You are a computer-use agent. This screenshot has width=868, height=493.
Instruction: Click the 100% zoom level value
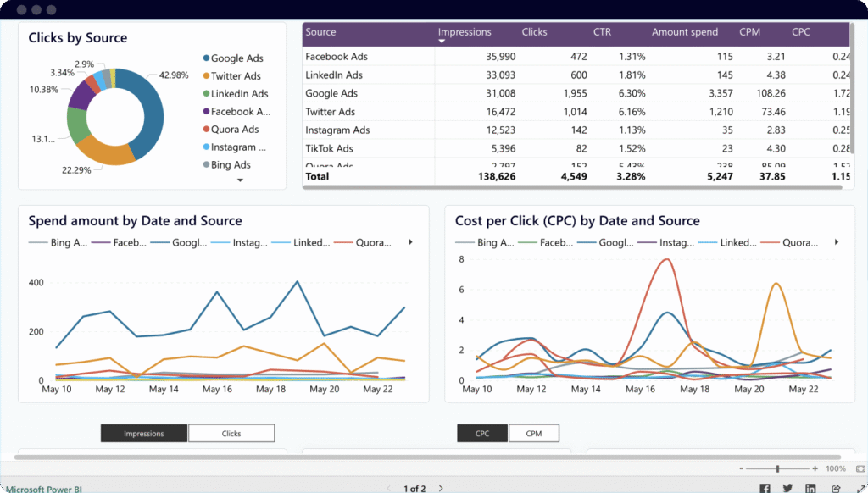coord(836,468)
